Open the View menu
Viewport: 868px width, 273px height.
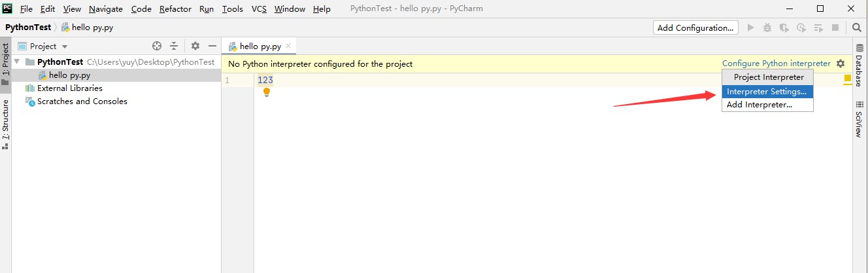[x=72, y=9]
